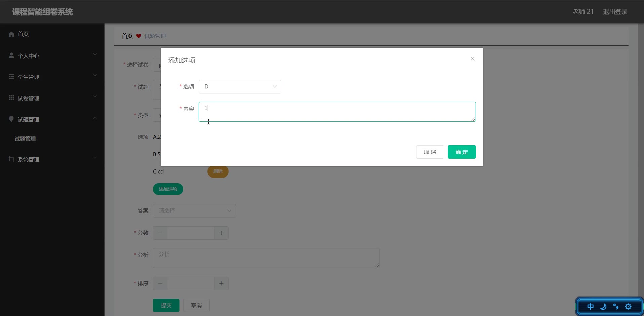Click 课程智能组卷系统 title
The image size is (644, 316).
pos(42,12)
